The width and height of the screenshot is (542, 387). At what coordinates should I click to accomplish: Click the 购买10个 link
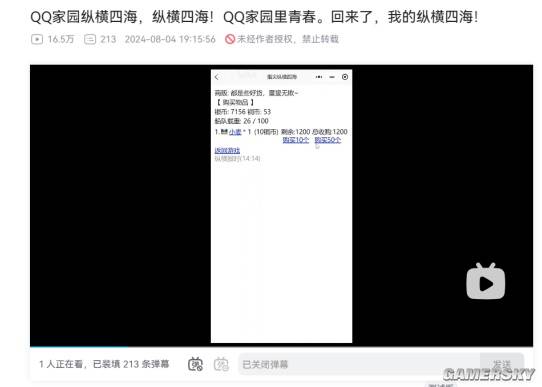coord(296,140)
